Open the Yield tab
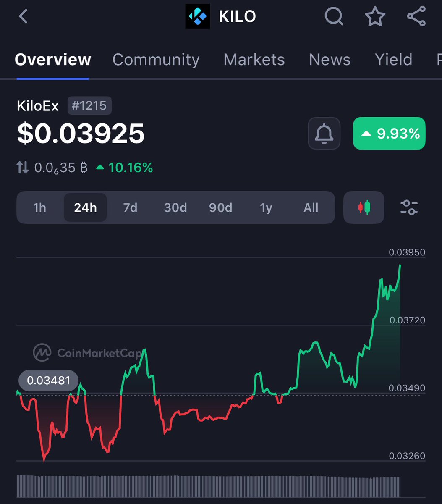 (393, 60)
